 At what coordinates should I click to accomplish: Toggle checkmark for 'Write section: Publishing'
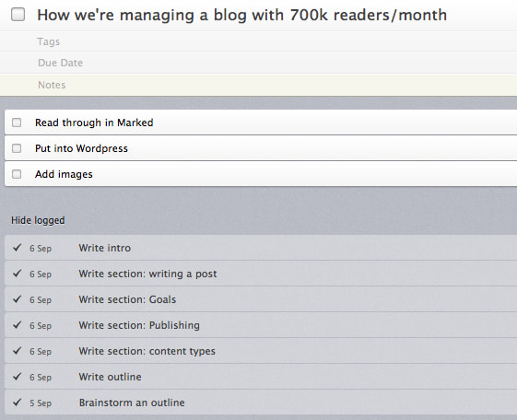[x=18, y=325]
